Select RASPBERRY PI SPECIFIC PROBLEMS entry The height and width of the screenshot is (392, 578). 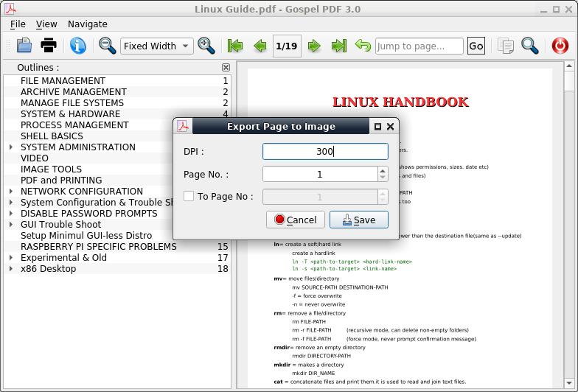tap(117, 246)
